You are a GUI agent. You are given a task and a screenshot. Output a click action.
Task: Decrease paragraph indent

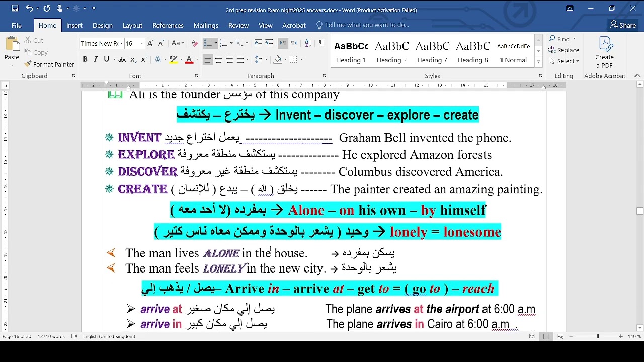point(258,43)
